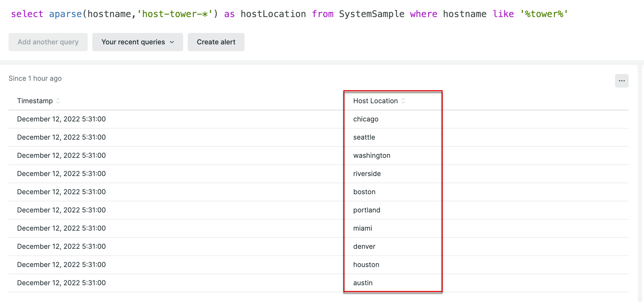
Task: Select the boston host location cell
Action: pos(364,192)
